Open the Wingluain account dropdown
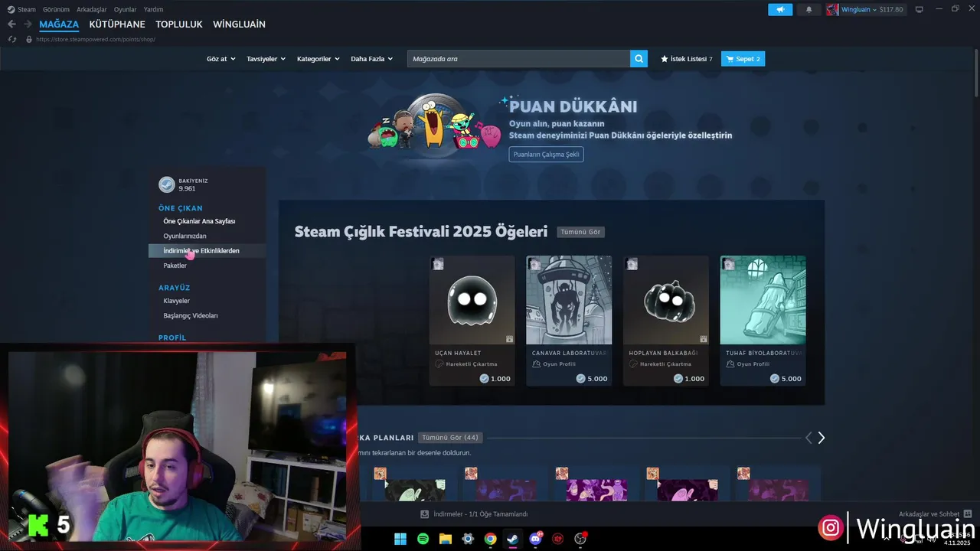The image size is (980, 551). pyautogui.click(x=858, y=9)
